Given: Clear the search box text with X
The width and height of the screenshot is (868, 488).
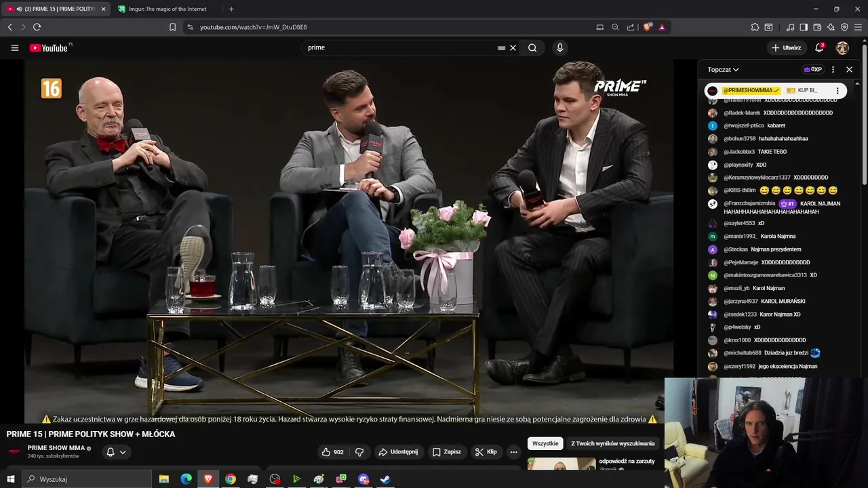Looking at the screenshot, I should click(513, 47).
